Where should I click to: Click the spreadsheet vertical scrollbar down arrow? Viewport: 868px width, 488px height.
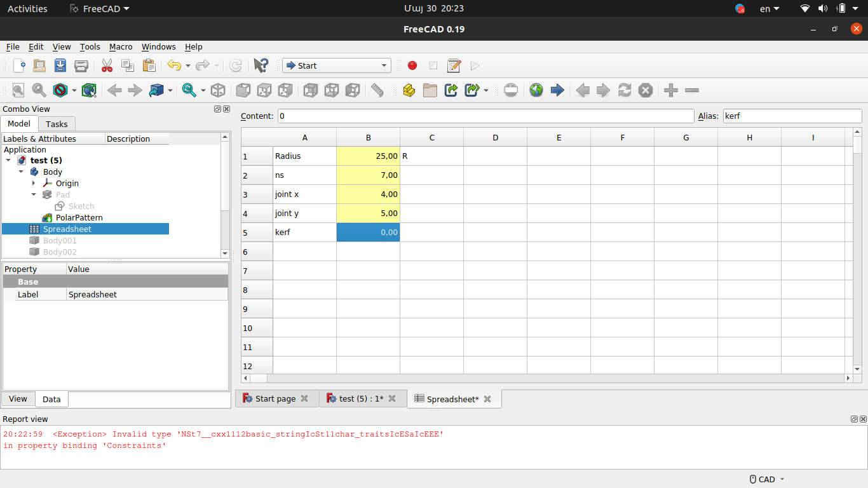(857, 369)
